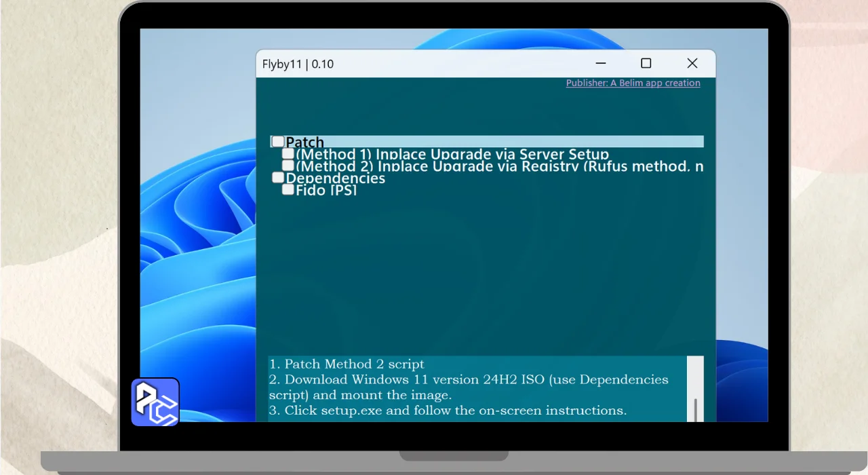Tick the Dependencies checkbox
868x475 pixels.
278,178
